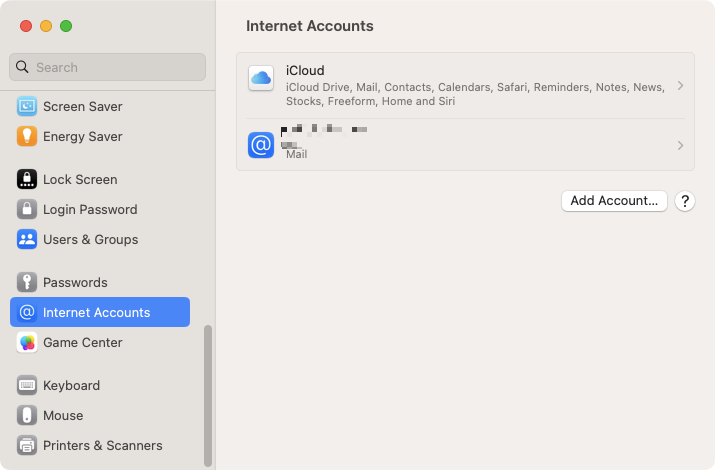The image size is (715, 470).
Task: Click iCloud services description text
Action: (475, 94)
